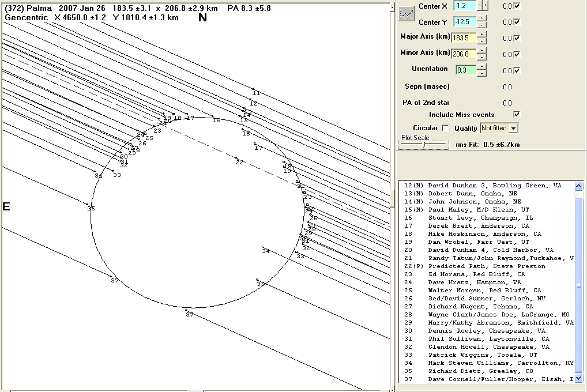This screenshot has width=587, height=392.
Task: Open the Quality dropdown showing Not fitted
Action: click(x=499, y=128)
